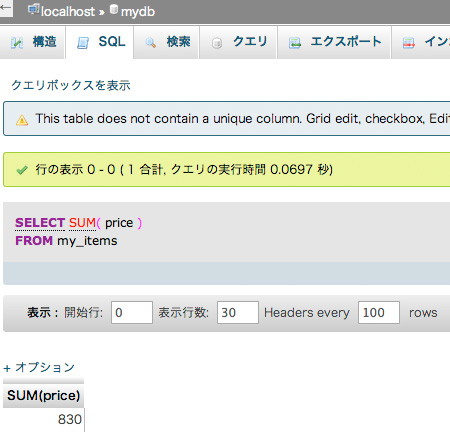Click the SQL document icon
The width and height of the screenshot is (450, 438).
pos(83,43)
